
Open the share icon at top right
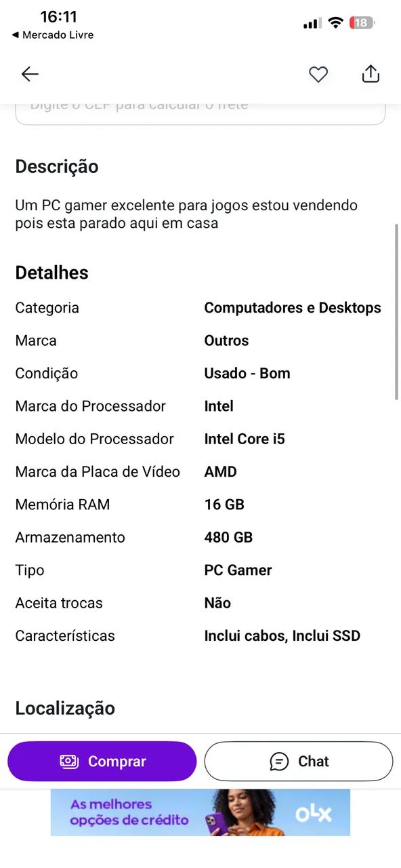click(371, 74)
